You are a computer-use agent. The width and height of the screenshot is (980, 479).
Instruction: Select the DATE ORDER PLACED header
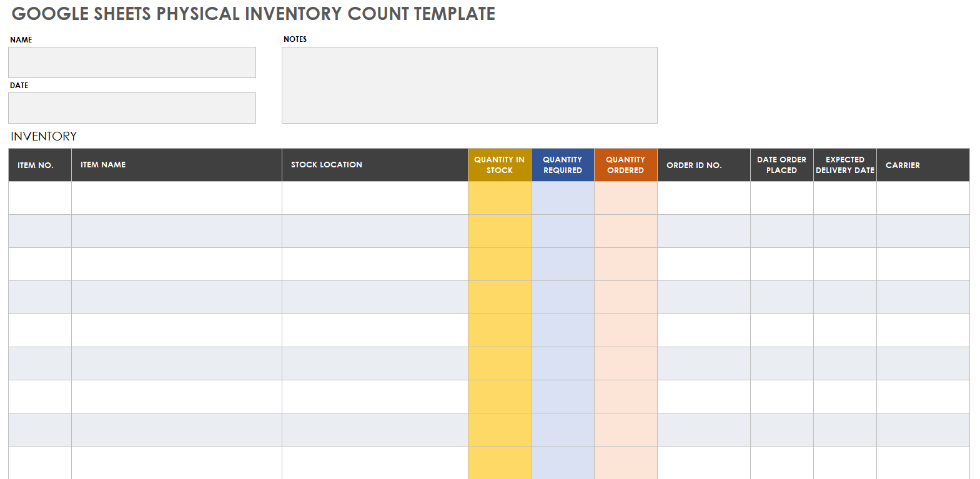pos(782,165)
